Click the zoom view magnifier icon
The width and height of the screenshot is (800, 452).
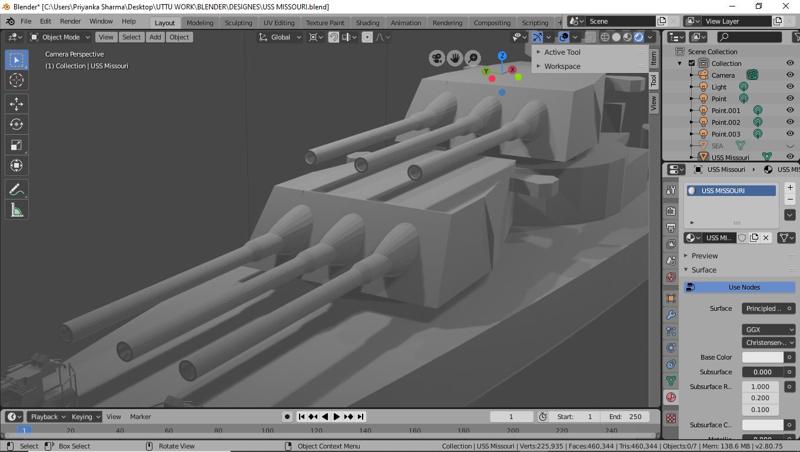[473, 58]
